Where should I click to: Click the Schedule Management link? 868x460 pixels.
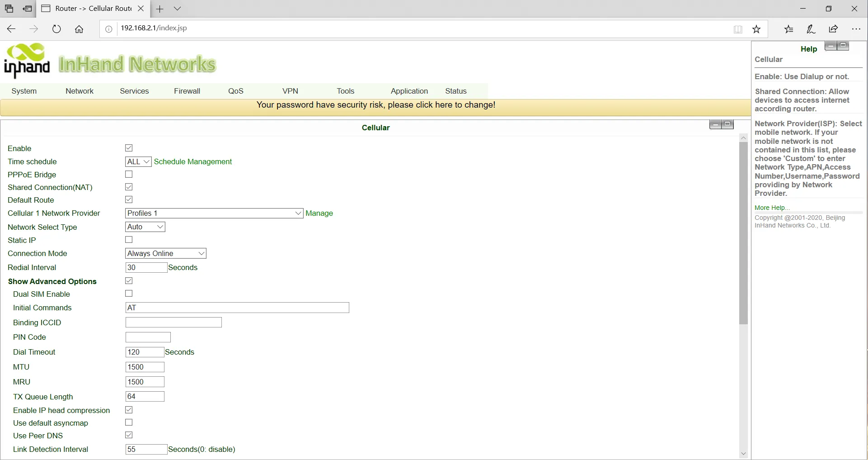coord(193,161)
